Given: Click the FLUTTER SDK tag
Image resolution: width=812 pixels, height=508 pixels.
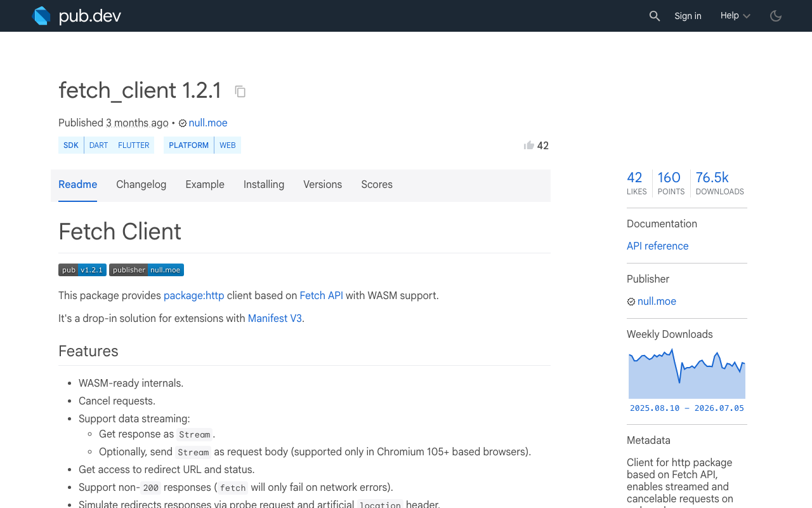Looking at the screenshot, I should (134, 145).
